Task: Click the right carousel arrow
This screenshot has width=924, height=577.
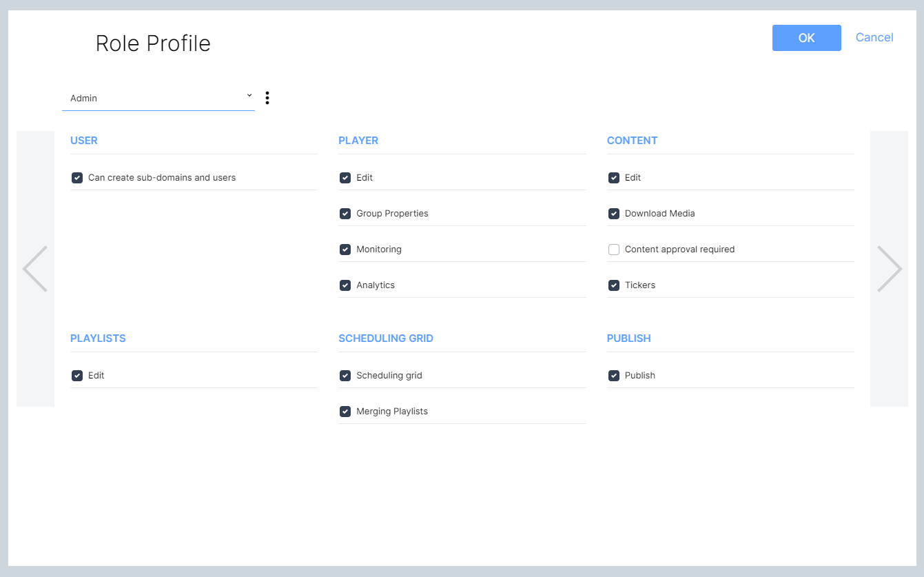Action: point(889,269)
